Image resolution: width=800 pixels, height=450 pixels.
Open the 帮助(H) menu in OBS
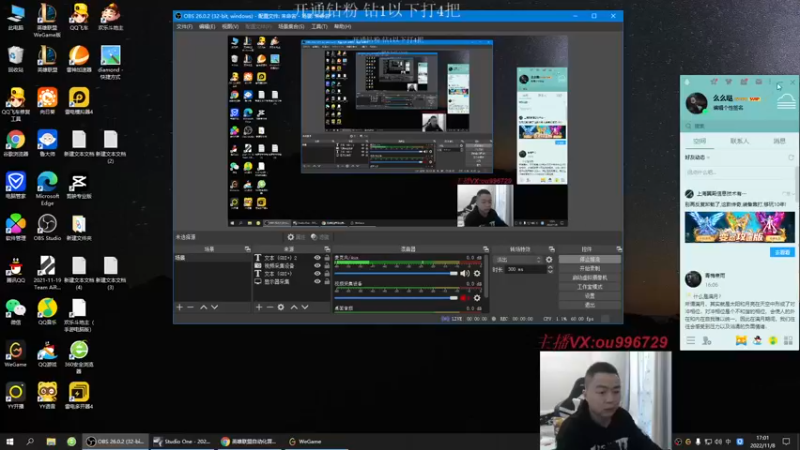[x=342, y=27]
